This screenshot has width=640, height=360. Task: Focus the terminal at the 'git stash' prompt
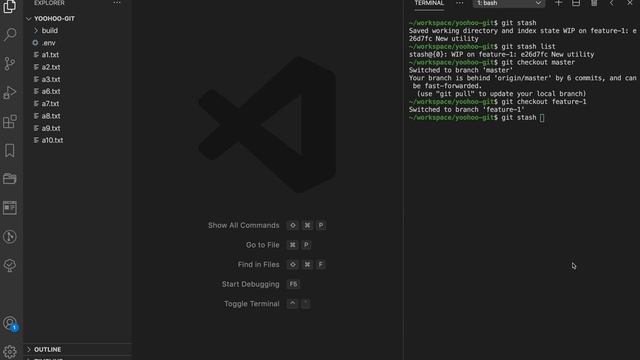coord(476,118)
